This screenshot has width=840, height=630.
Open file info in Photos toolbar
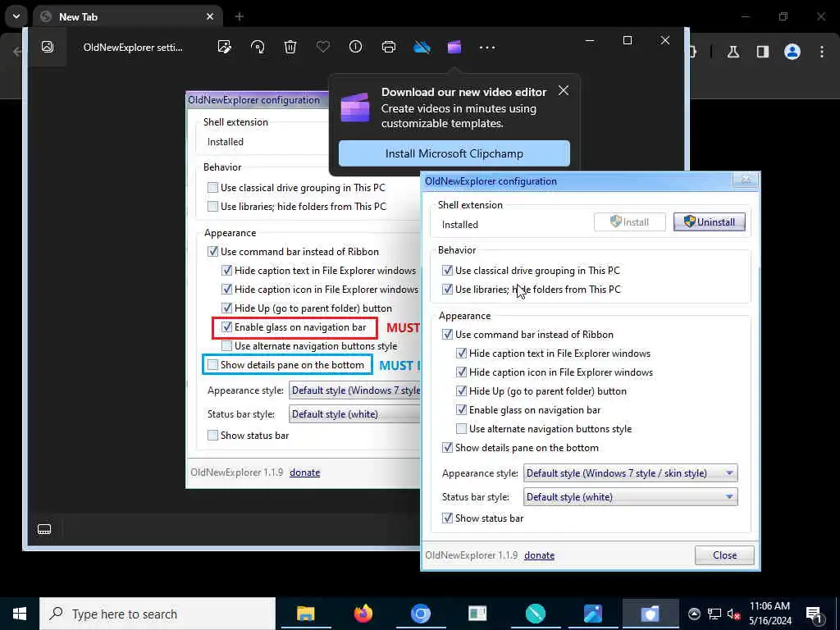356,47
